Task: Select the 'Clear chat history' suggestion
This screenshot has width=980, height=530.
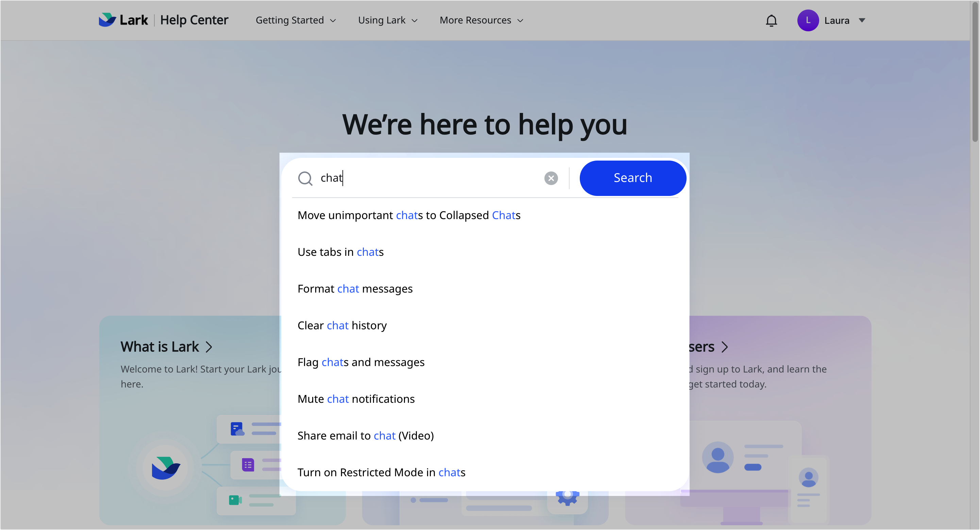Action: click(x=342, y=325)
